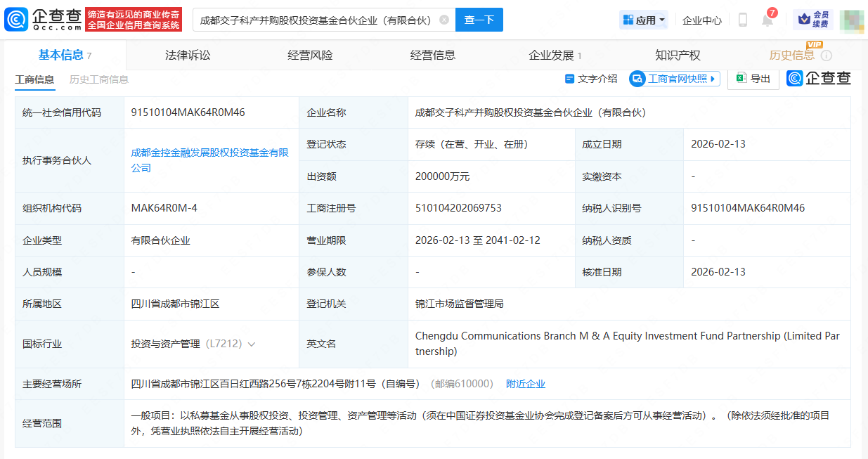Click the 查一下 search button

point(479,20)
